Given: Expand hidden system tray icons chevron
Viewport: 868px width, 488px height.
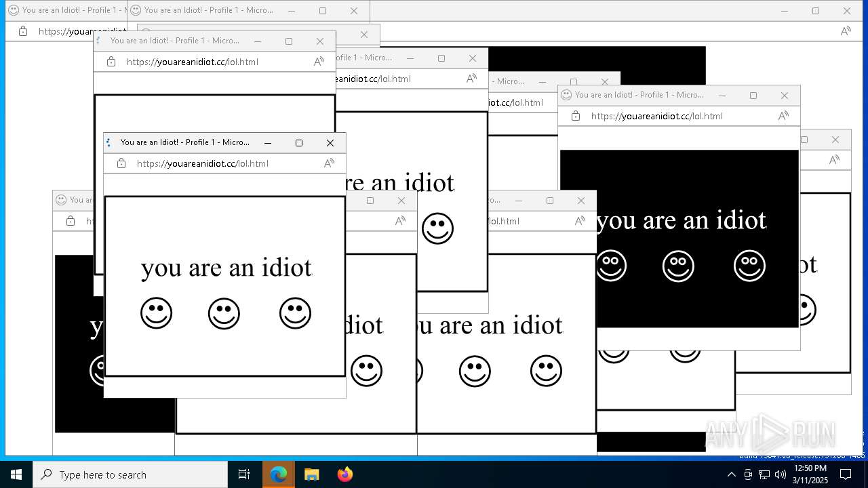Looking at the screenshot, I should (x=731, y=474).
